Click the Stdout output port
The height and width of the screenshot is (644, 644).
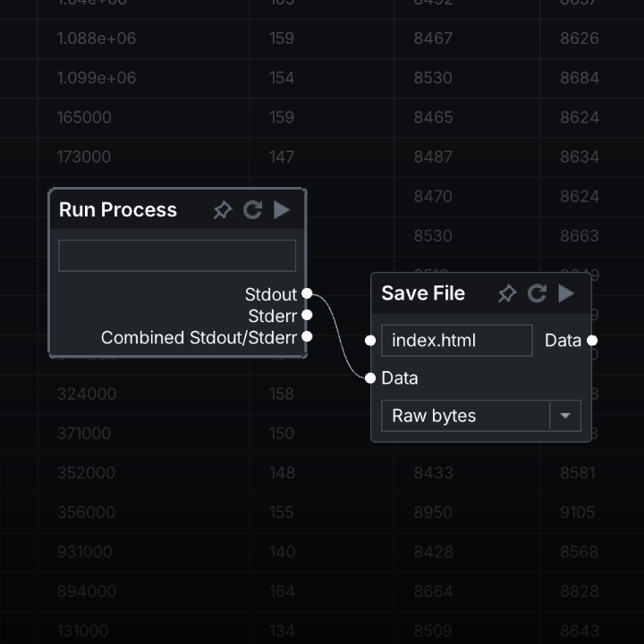307,293
